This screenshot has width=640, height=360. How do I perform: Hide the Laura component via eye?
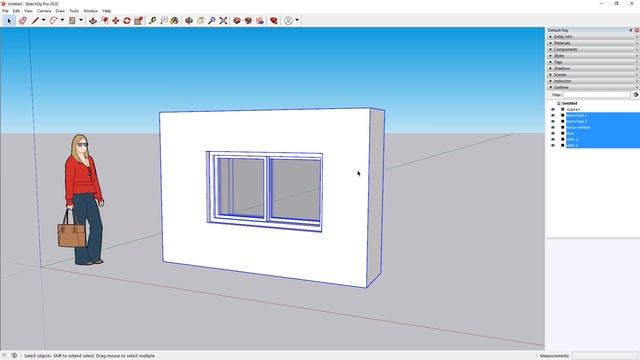553,109
